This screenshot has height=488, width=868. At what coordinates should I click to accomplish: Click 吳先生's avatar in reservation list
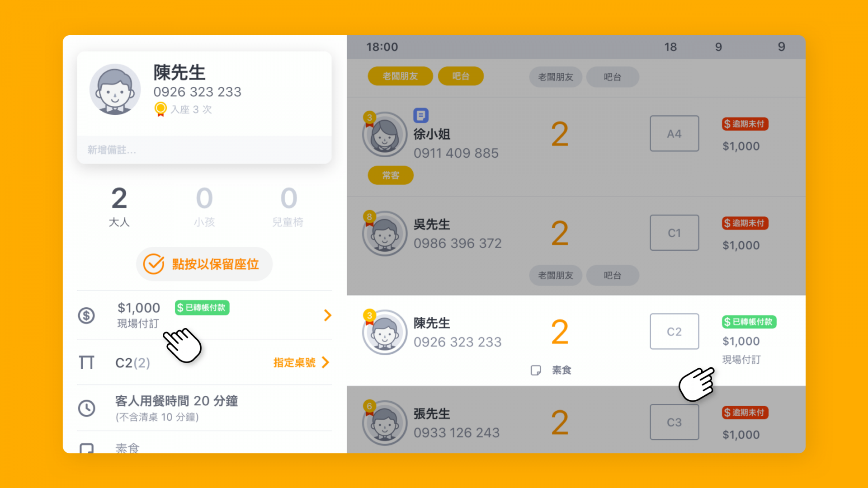coord(385,234)
